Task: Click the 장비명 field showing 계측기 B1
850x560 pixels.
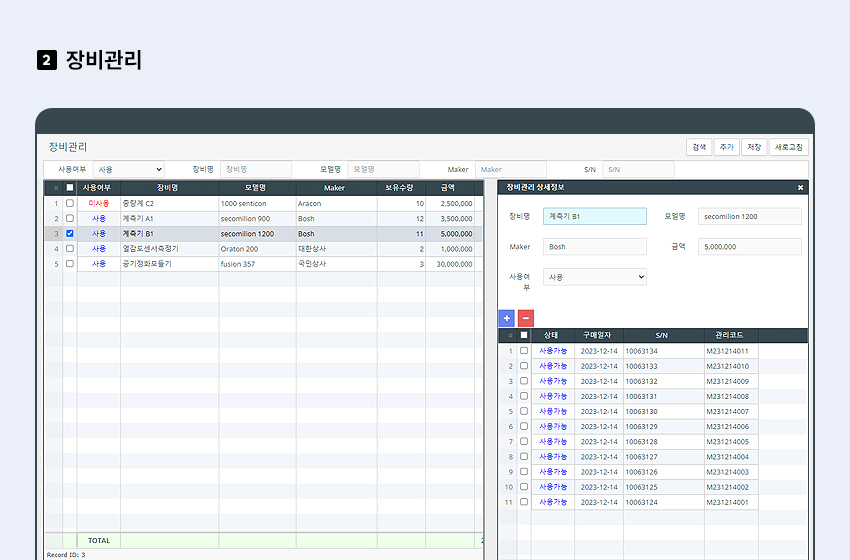Action: 595,216
